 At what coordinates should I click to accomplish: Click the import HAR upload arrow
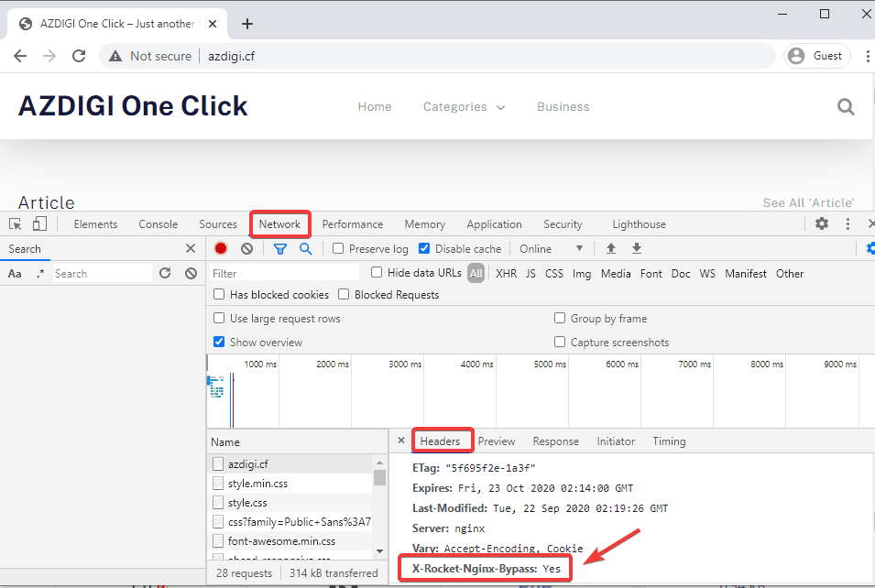click(611, 248)
